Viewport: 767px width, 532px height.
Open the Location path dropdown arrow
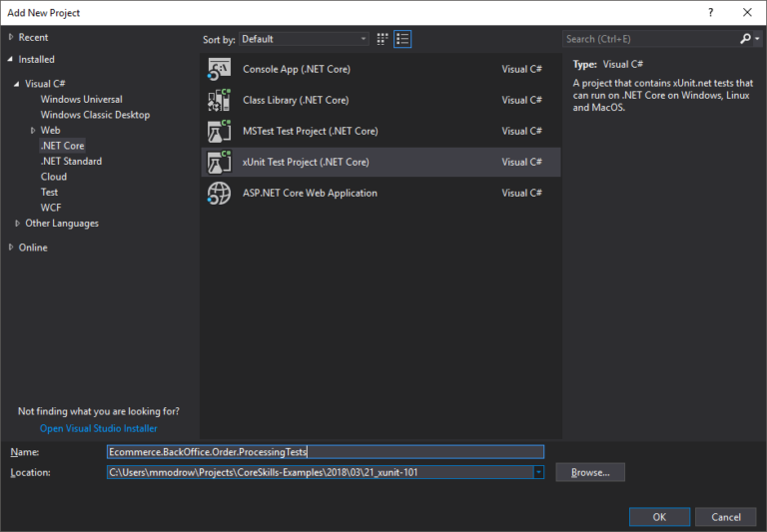[538, 472]
